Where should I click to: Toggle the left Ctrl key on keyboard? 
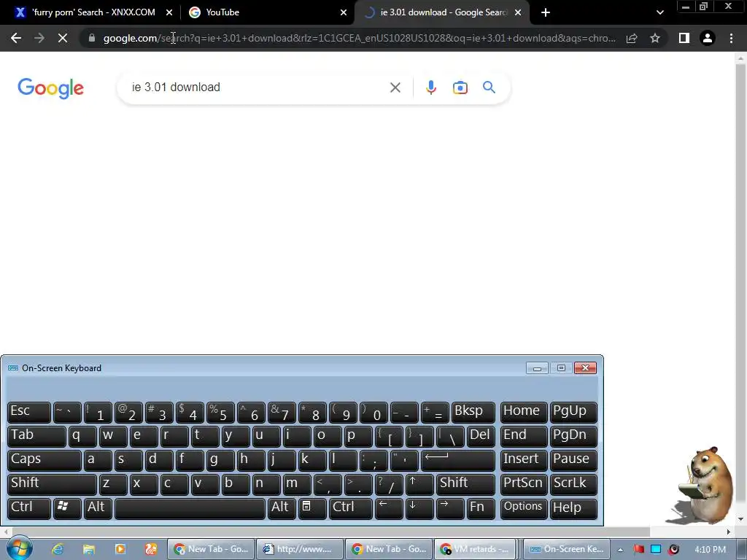coord(29,508)
